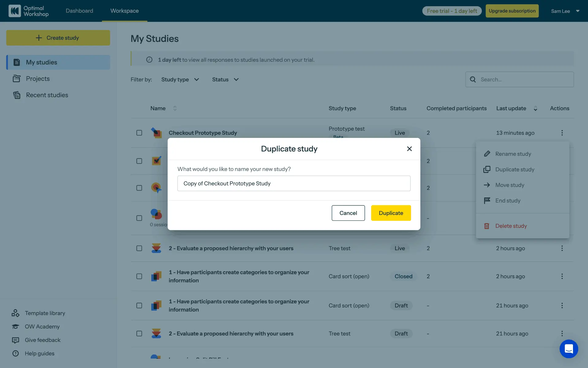588x368 pixels.
Task: Click the OW Academy graduation cap icon
Action: click(15, 327)
